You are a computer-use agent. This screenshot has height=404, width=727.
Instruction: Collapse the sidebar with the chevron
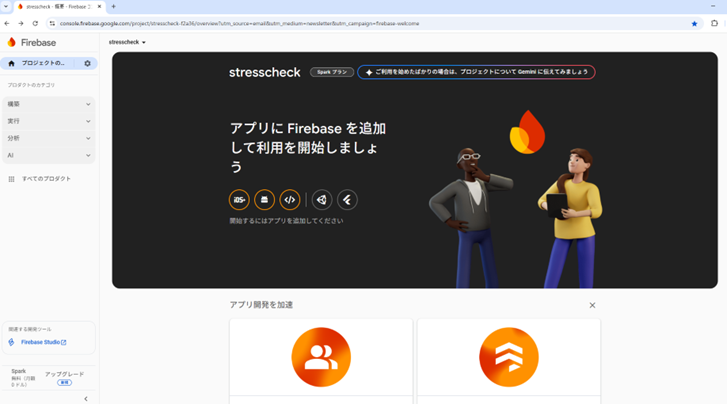click(86, 399)
